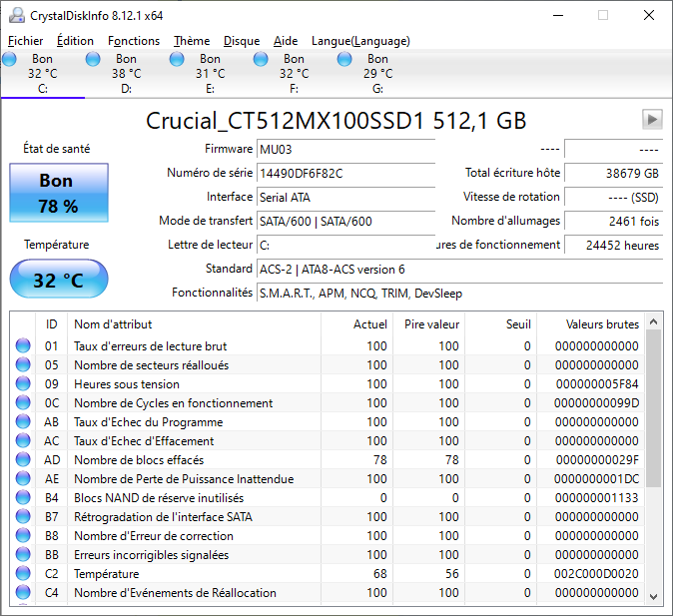Image resolution: width=673 pixels, height=616 pixels.
Task: Click status orb of attribute BB row
Action: pyautogui.click(x=23, y=554)
